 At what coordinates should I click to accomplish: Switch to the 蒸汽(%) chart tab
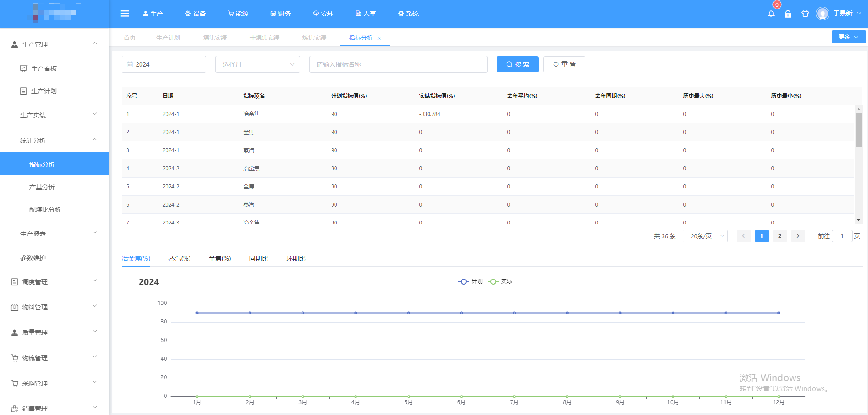179,258
